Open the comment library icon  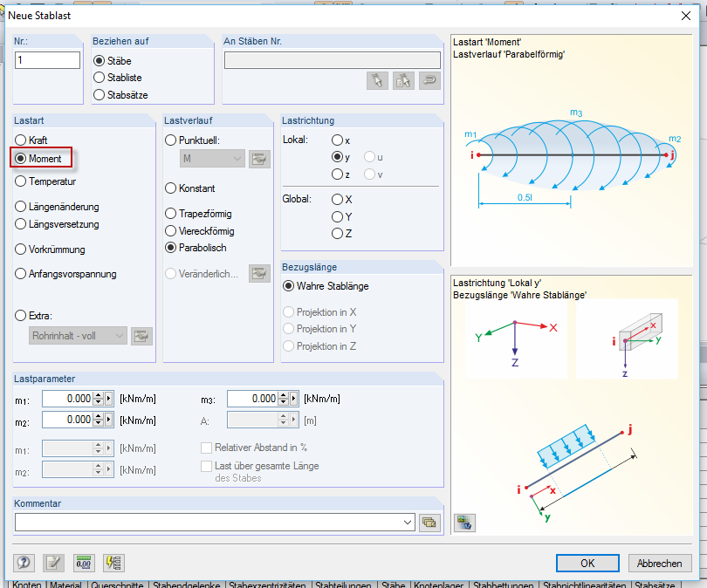click(x=429, y=523)
